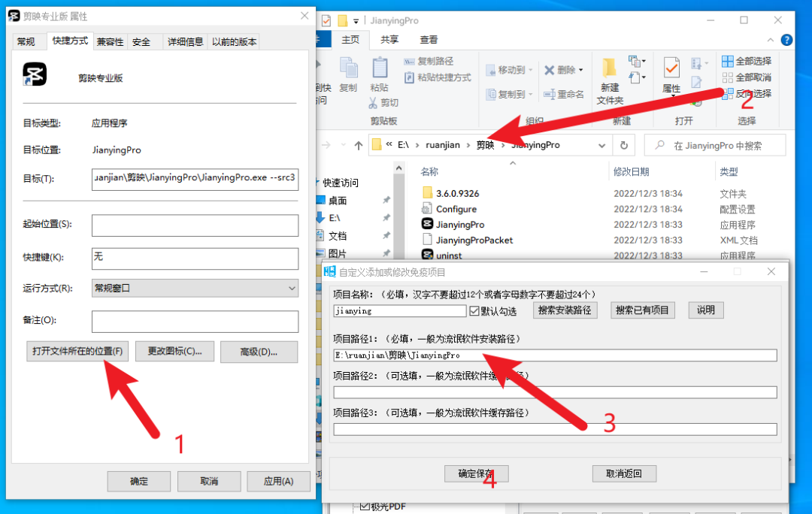Select the Configure file

click(x=456, y=209)
